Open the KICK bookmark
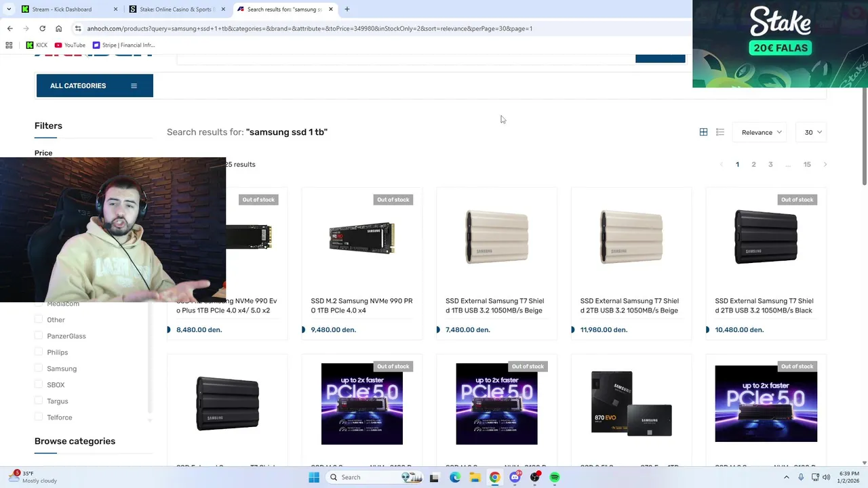 tap(37, 45)
